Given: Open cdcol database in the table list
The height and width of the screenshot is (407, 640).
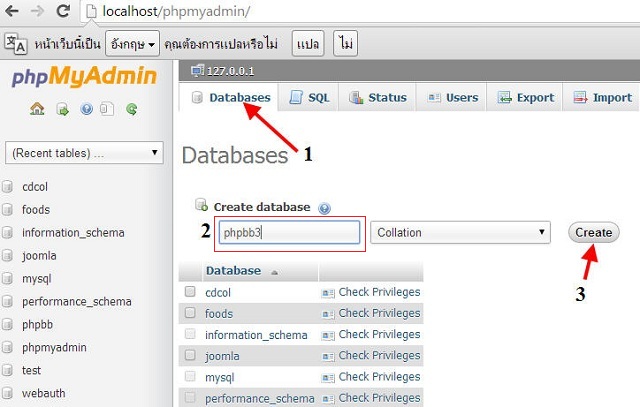Looking at the screenshot, I should 218,293.
